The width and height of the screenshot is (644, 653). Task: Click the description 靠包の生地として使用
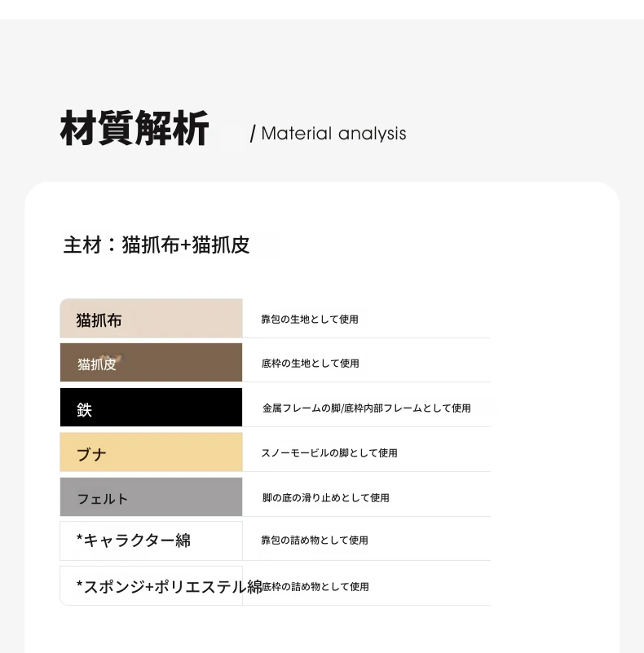[x=310, y=320]
